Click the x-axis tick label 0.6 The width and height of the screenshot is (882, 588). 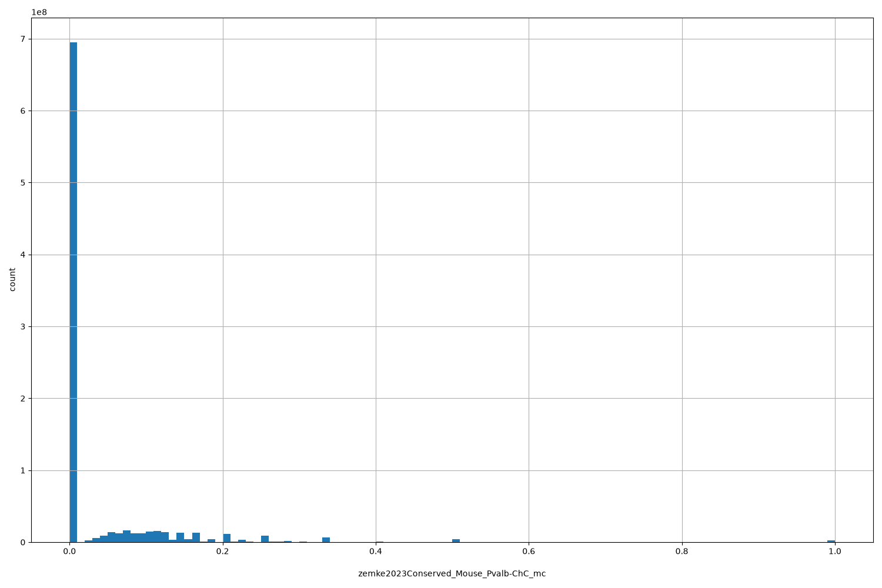pyautogui.click(x=529, y=552)
